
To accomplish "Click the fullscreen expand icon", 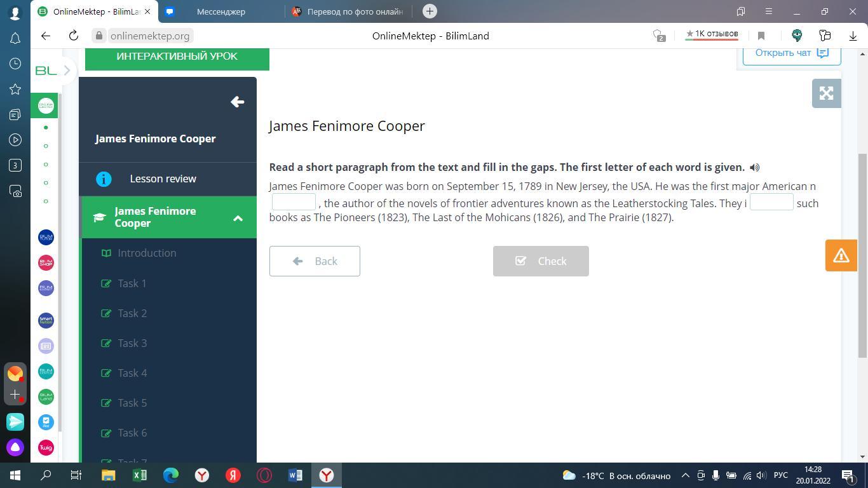I will tap(826, 93).
